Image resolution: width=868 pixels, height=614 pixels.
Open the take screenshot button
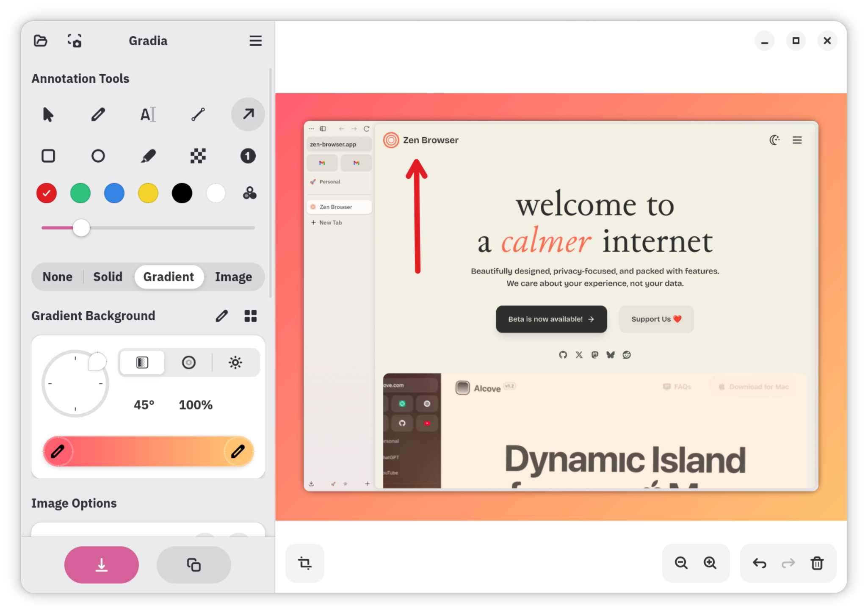tap(75, 41)
